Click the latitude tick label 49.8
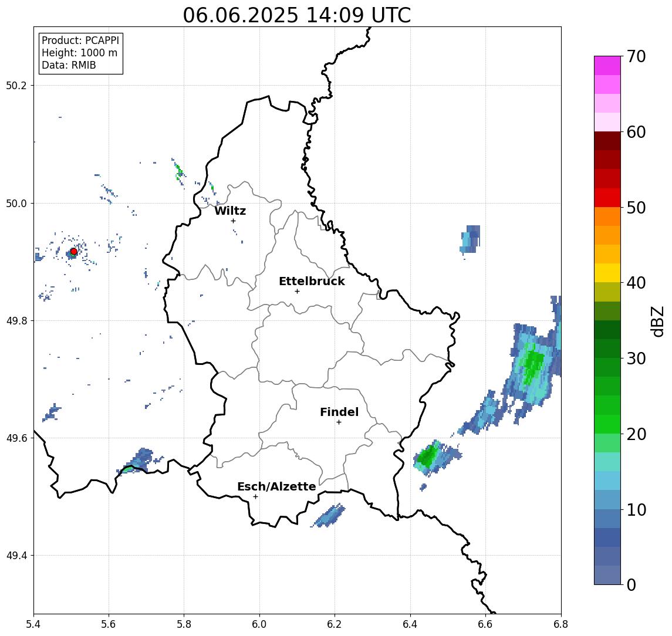This screenshot has height=636, width=672. point(16,321)
